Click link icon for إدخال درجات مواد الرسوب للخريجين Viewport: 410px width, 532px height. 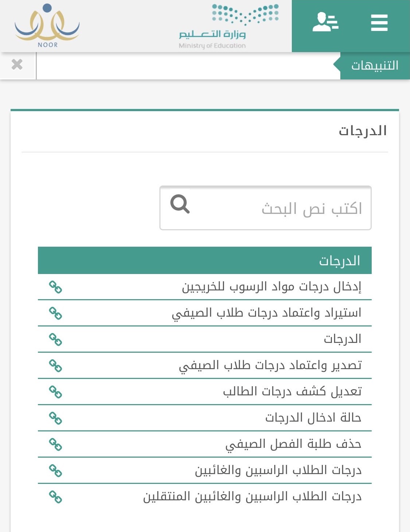55,287
